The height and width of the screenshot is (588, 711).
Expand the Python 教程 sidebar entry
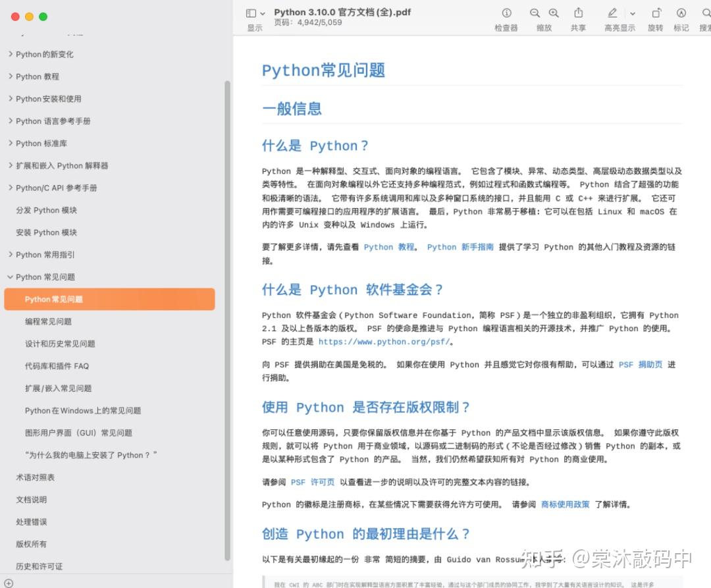[x=11, y=76]
